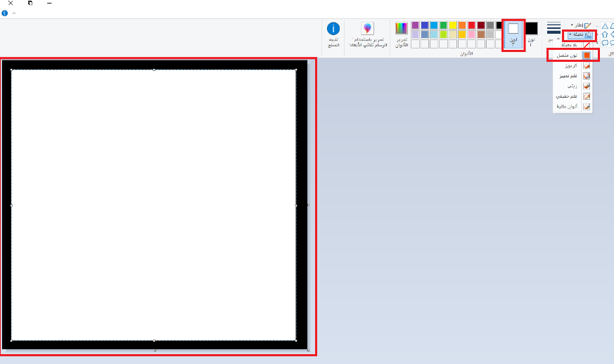614x364 pixels.
Task: Pick the dark red palette swatch
Action: [481, 25]
